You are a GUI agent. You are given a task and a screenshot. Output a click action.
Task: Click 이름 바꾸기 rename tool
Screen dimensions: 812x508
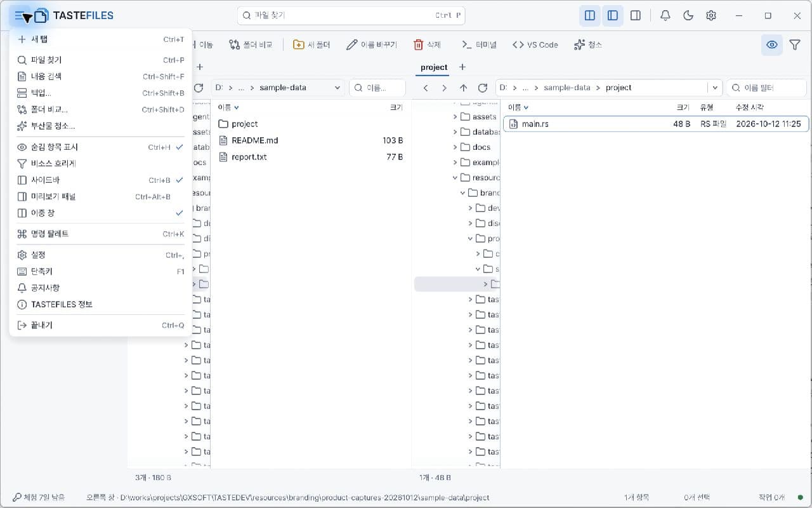point(372,44)
